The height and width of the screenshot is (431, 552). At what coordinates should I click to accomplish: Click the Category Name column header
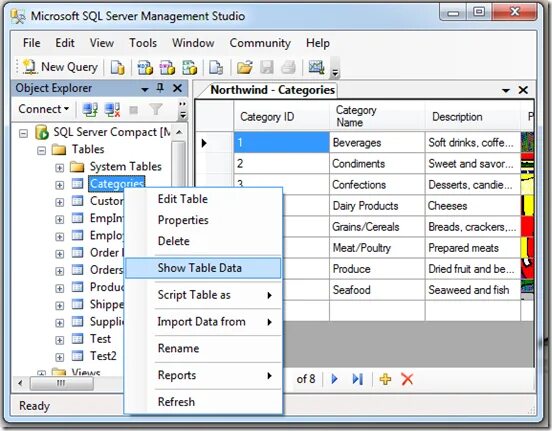(x=377, y=117)
